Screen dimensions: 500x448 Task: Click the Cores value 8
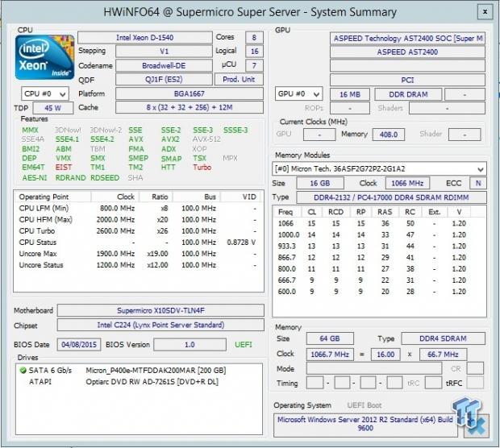point(254,38)
